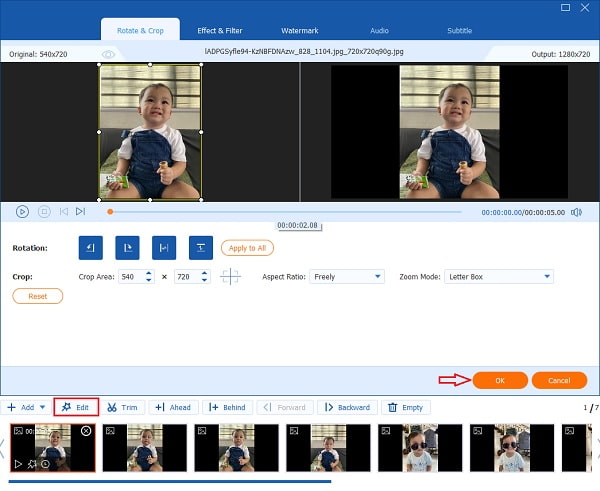Insert a file Behind the slide
Image resolution: width=600 pixels, height=491 pixels.
(x=227, y=407)
